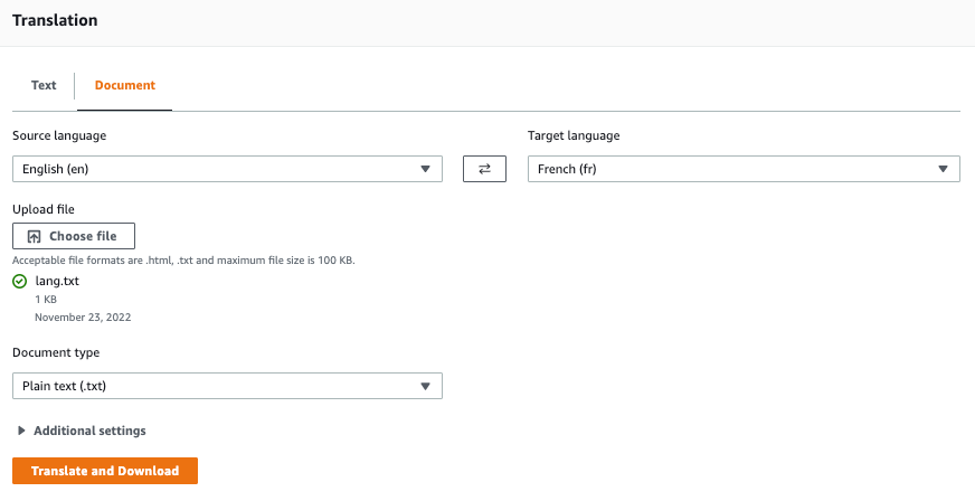Click the green checkmark beside lang.txt

click(x=20, y=281)
